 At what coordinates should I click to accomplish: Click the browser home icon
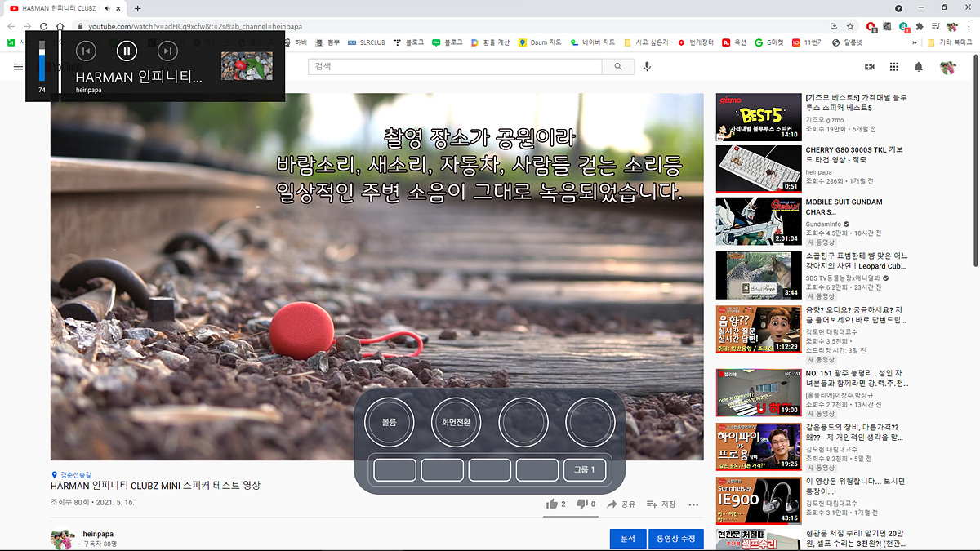[60, 26]
